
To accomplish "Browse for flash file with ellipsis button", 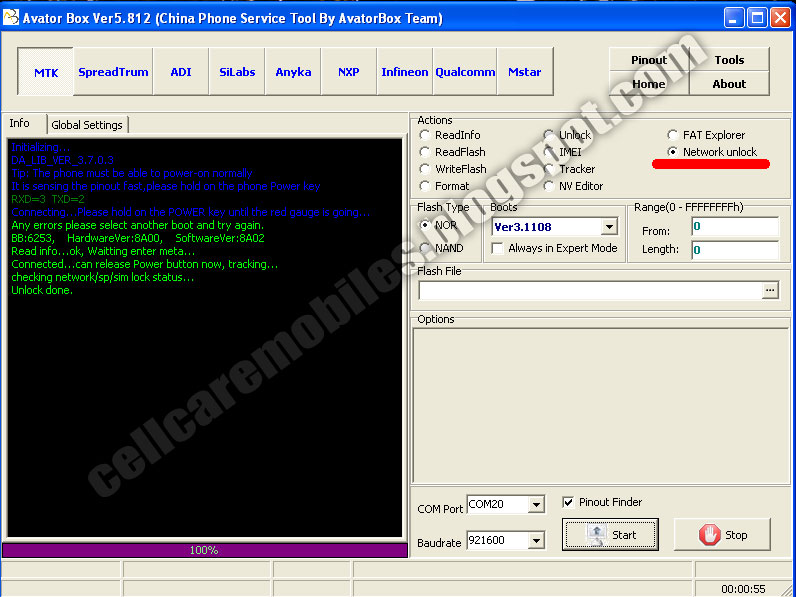I will (770, 290).
